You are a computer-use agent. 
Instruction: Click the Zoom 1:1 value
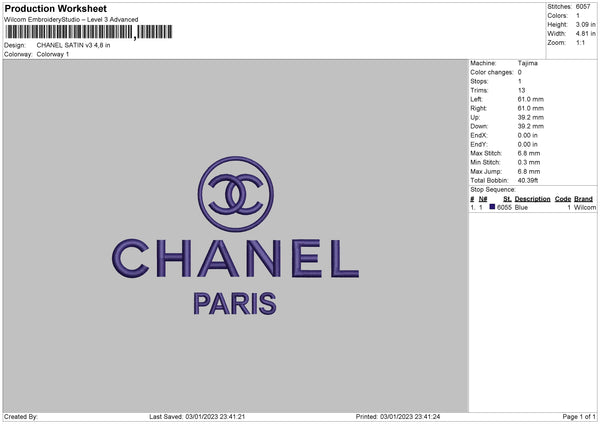click(580, 43)
